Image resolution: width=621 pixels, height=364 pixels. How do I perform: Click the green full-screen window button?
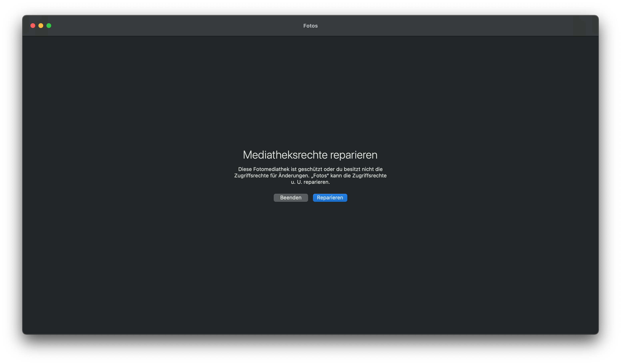[49, 26]
